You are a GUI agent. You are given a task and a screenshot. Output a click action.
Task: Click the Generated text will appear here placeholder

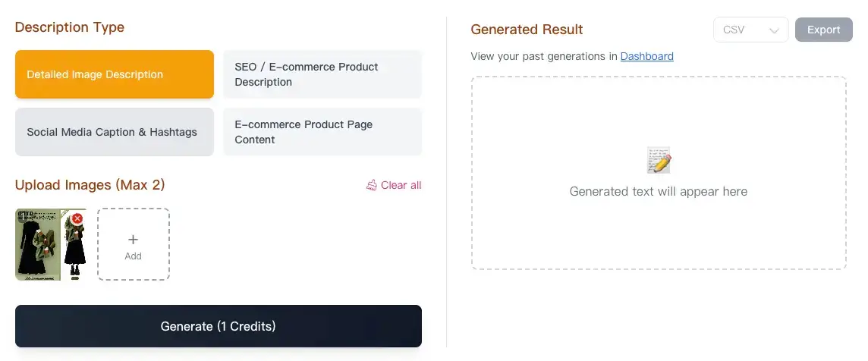tap(658, 191)
